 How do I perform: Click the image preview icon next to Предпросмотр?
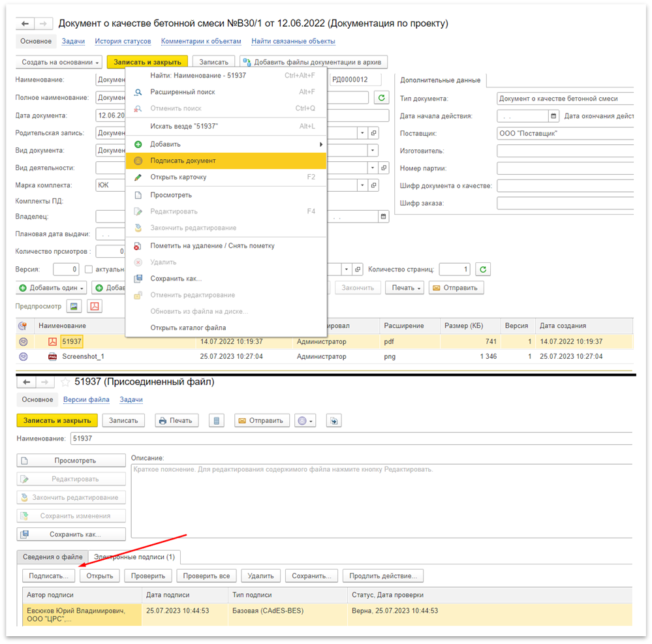pyautogui.click(x=74, y=306)
